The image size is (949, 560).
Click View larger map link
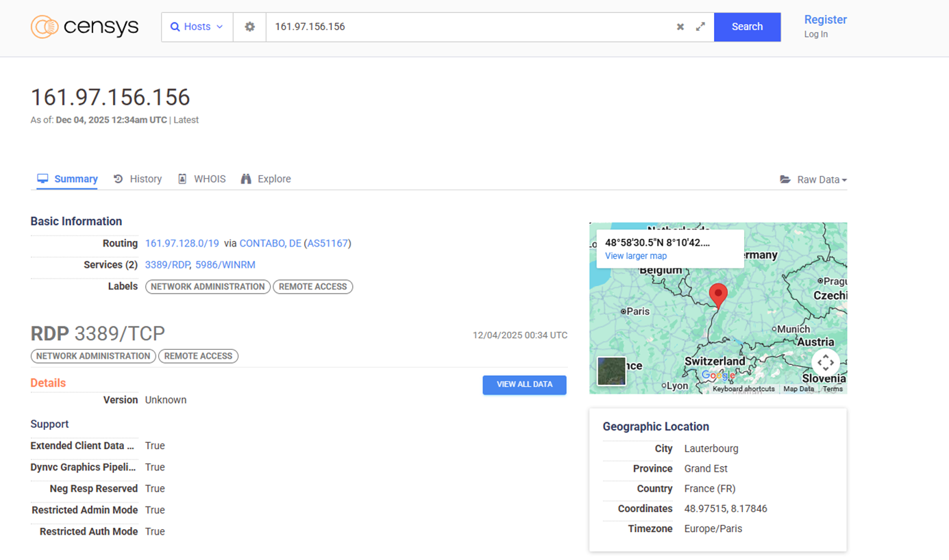[x=635, y=256]
